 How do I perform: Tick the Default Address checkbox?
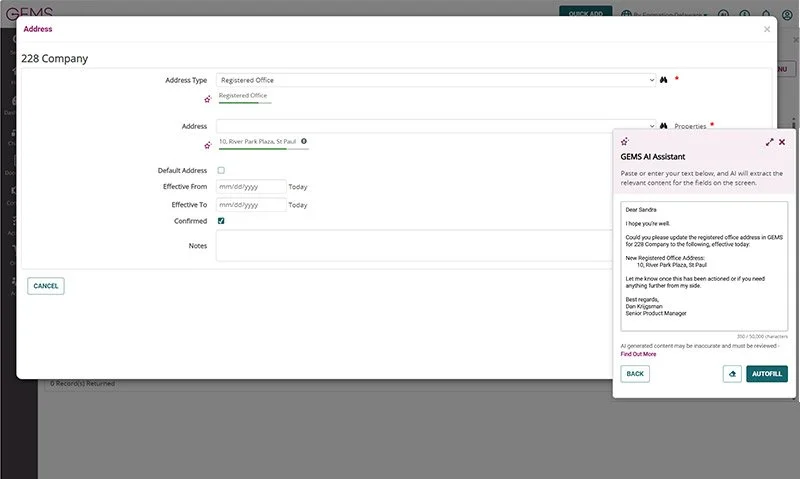coord(221,170)
